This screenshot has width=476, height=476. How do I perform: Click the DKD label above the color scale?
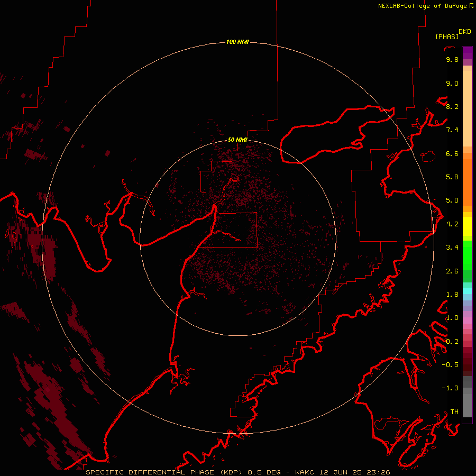point(465,32)
